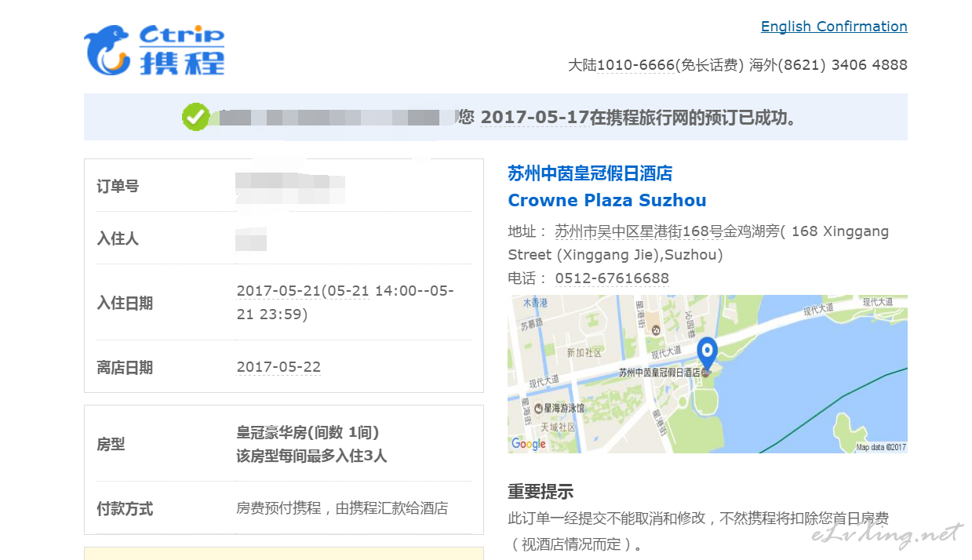Click 该房型每间最多入住3人 text
This screenshot has width=972, height=560.
[x=311, y=456]
